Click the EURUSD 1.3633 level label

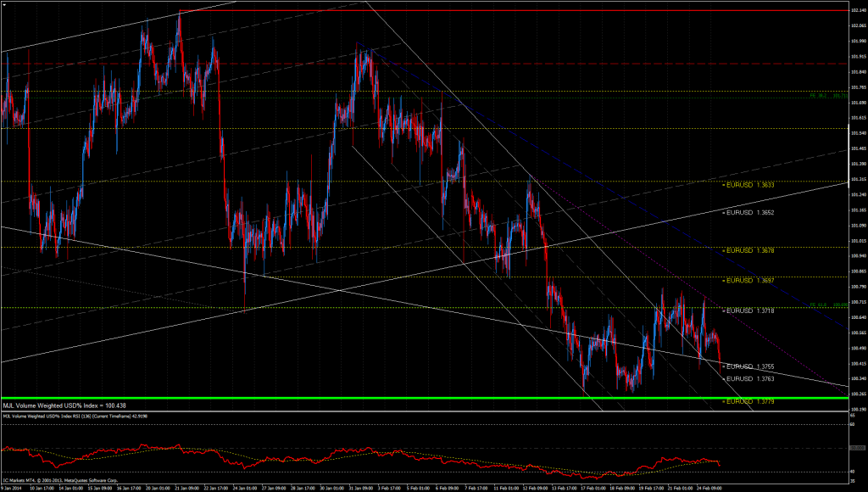pyautogui.click(x=750, y=185)
